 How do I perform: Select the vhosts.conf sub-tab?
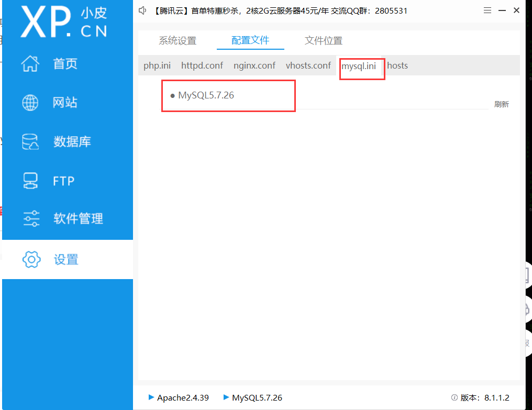(x=308, y=65)
